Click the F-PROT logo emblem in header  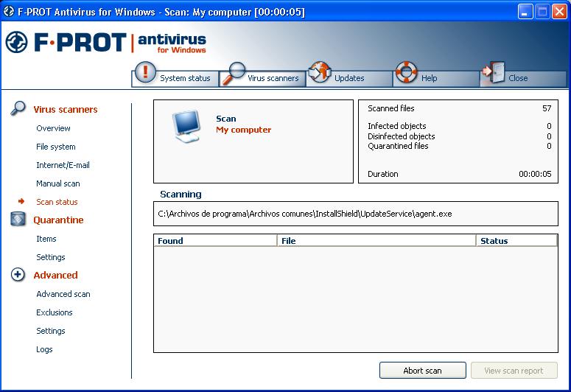tap(16, 42)
